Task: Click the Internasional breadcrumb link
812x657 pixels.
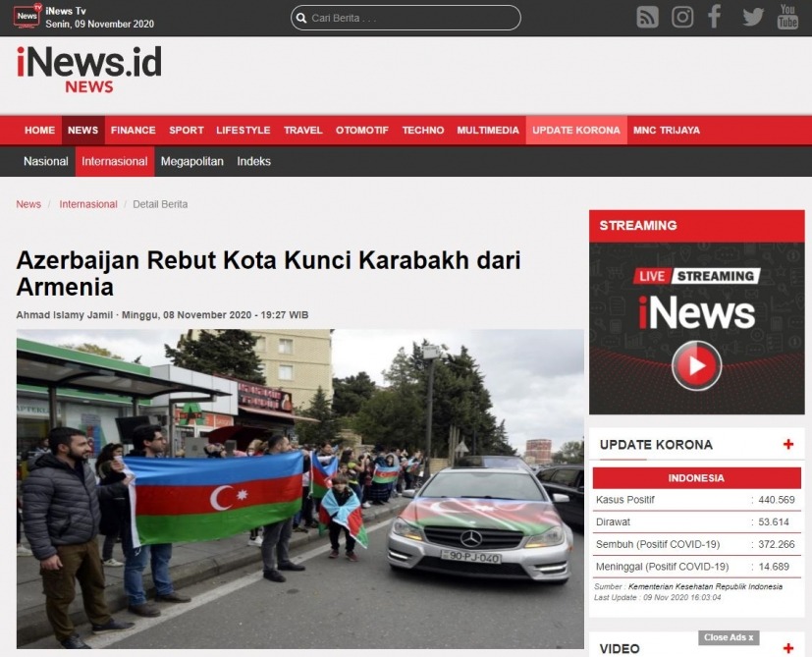Action: 88,204
